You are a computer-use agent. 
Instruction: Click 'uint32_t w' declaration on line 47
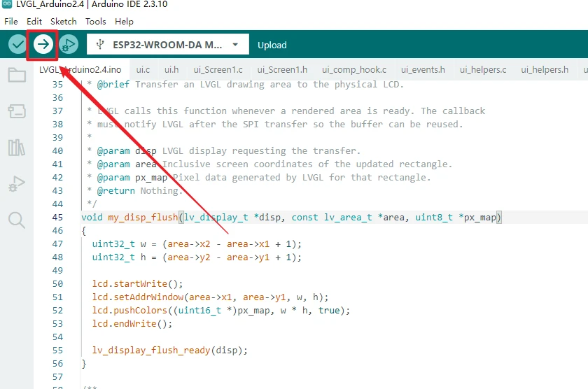[119, 244]
